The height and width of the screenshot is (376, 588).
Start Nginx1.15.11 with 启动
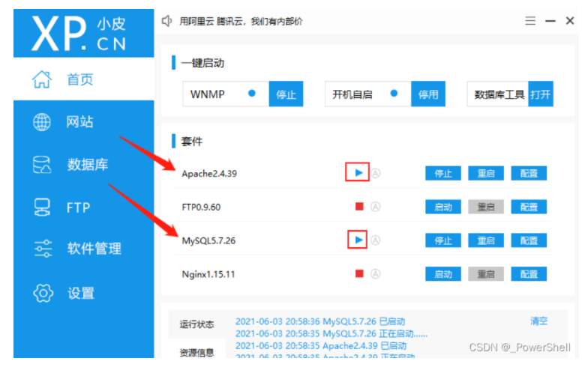442,274
